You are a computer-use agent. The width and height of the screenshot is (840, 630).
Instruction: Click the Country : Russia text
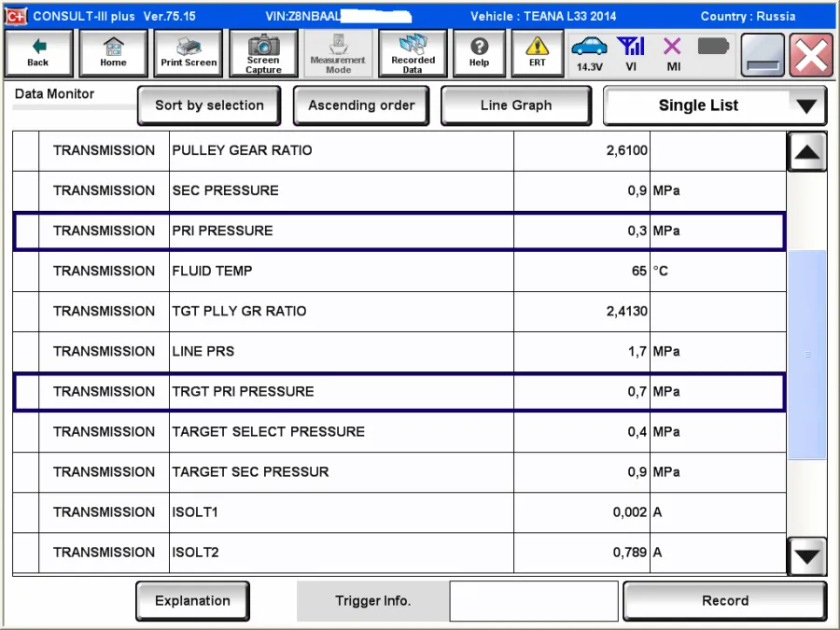[748, 16]
